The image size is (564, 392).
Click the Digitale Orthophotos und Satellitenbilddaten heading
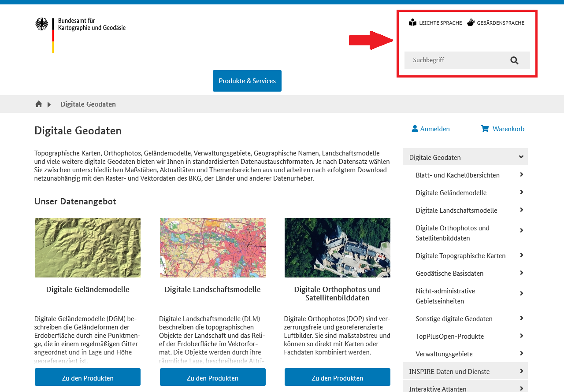(x=338, y=293)
